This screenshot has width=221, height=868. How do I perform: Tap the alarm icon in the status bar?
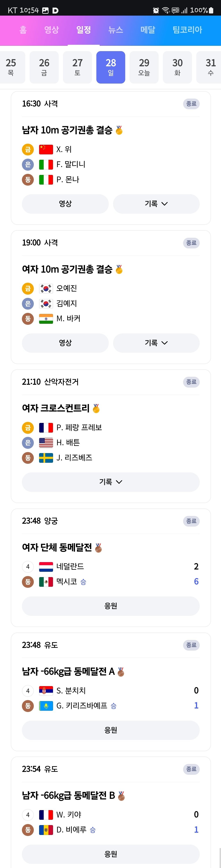[156, 10]
